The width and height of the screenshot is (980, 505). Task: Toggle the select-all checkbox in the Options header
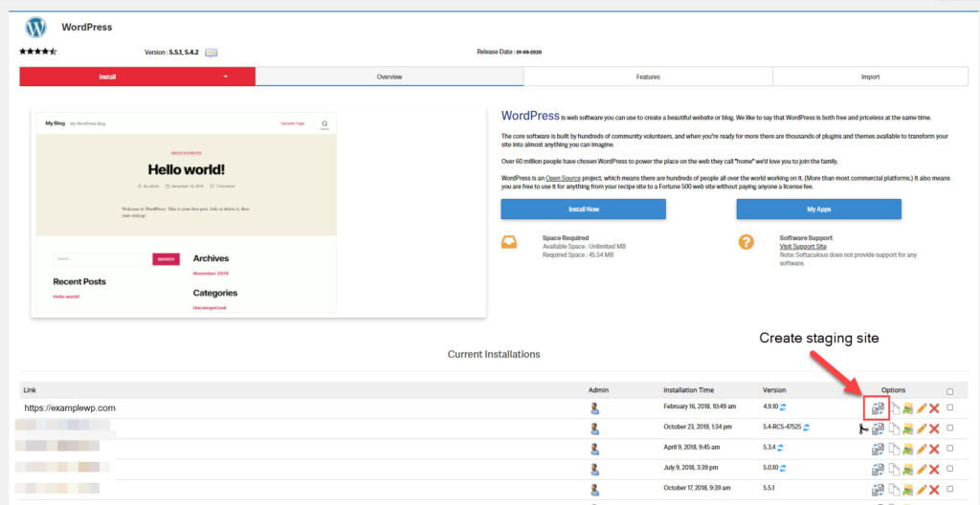[x=949, y=390]
